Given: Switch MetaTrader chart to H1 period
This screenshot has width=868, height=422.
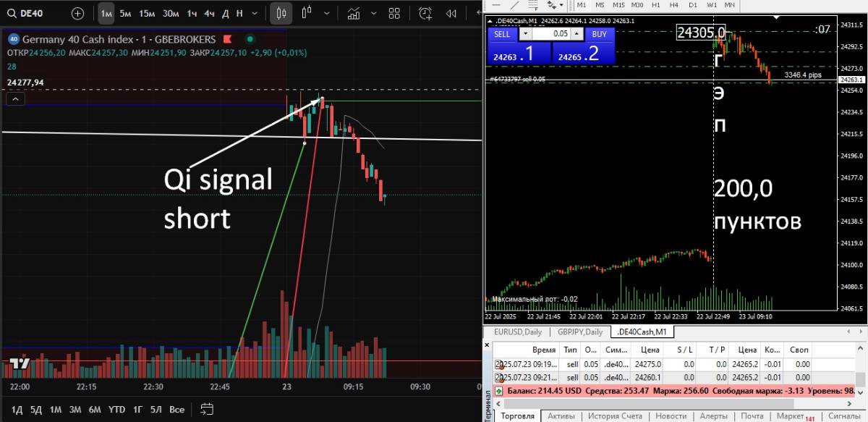Looking at the screenshot, I should pyautogui.click(x=656, y=5).
